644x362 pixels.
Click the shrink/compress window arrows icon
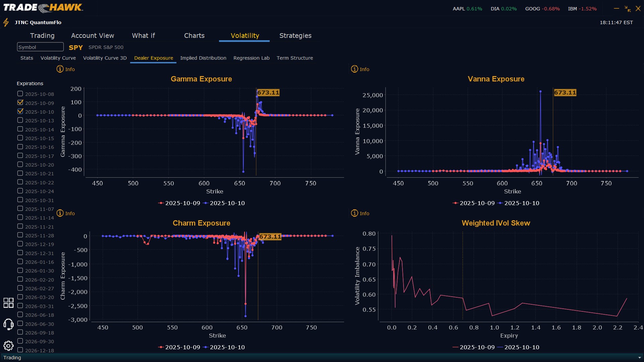[x=627, y=9]
